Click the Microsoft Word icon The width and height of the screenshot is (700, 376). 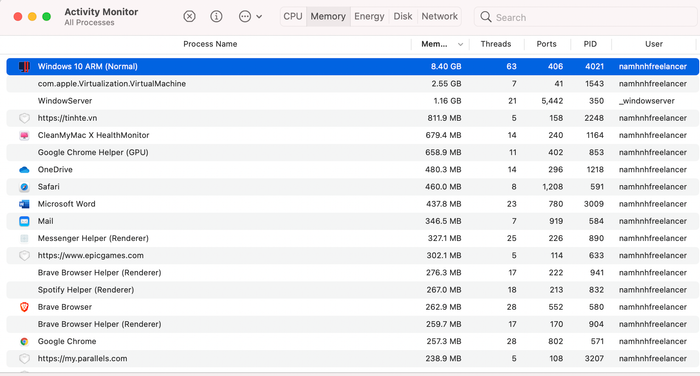pyautogui.click(x=24, y=204)
